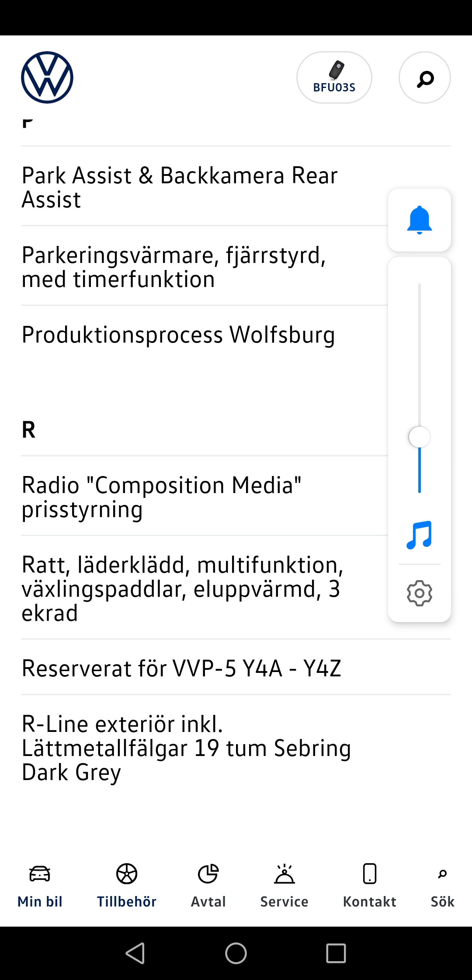Tap the Sök tab in bottom bar

click(442, 885)
